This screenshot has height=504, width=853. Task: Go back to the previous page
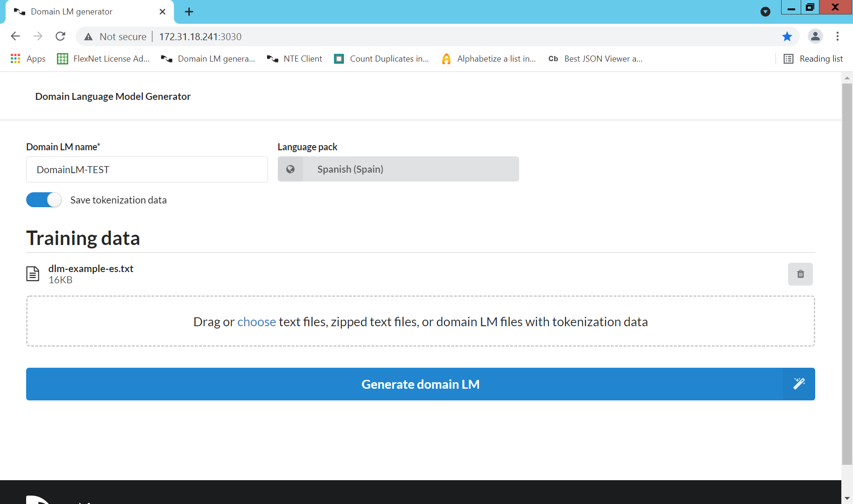coord(15,36)
